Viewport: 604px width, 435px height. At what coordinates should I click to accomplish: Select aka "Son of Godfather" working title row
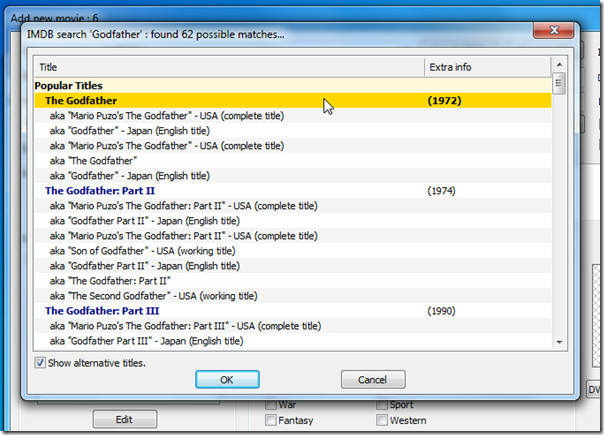[x=293, y=251]
